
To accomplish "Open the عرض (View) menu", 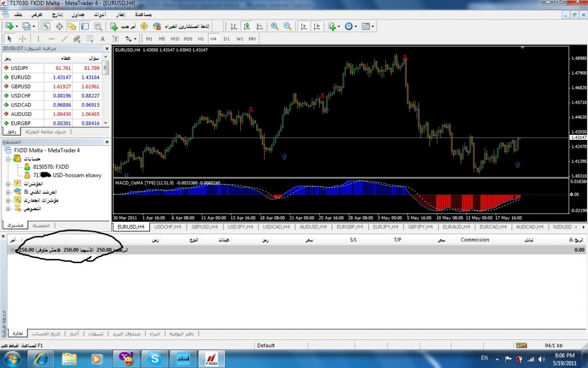I will 37,14.
